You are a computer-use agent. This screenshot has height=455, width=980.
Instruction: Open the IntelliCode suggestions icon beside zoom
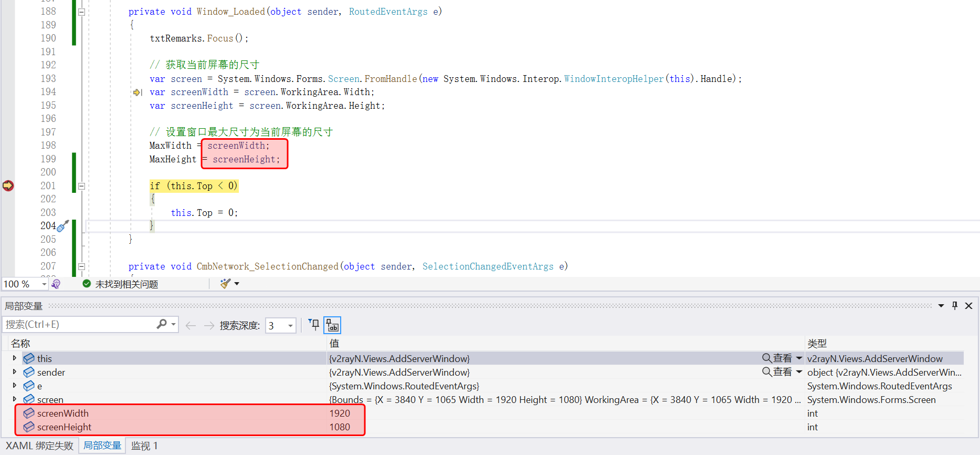(x=56, y=284)
